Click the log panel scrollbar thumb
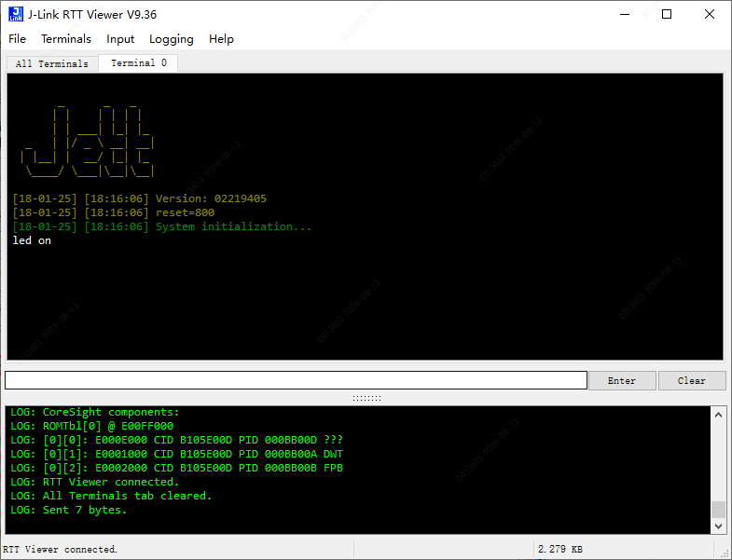Screen dimensions: 732x560 click(x=718, y=509)
